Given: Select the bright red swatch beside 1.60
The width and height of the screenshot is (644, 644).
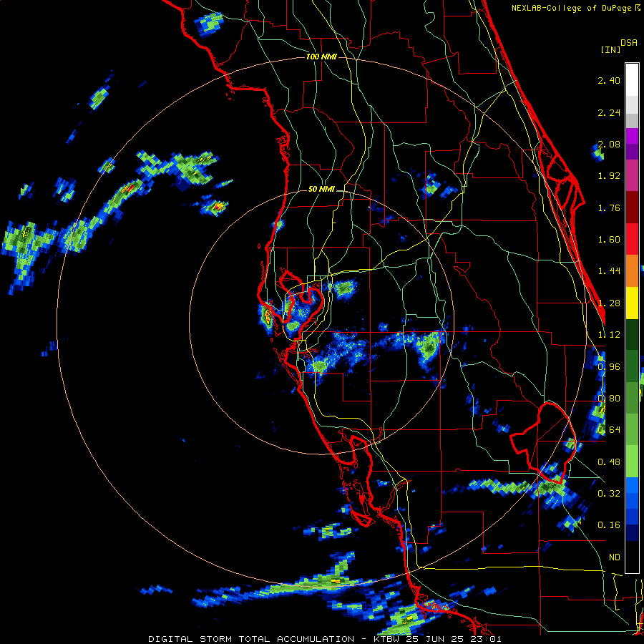Looking at the screenshot, I should click(632, 239).
